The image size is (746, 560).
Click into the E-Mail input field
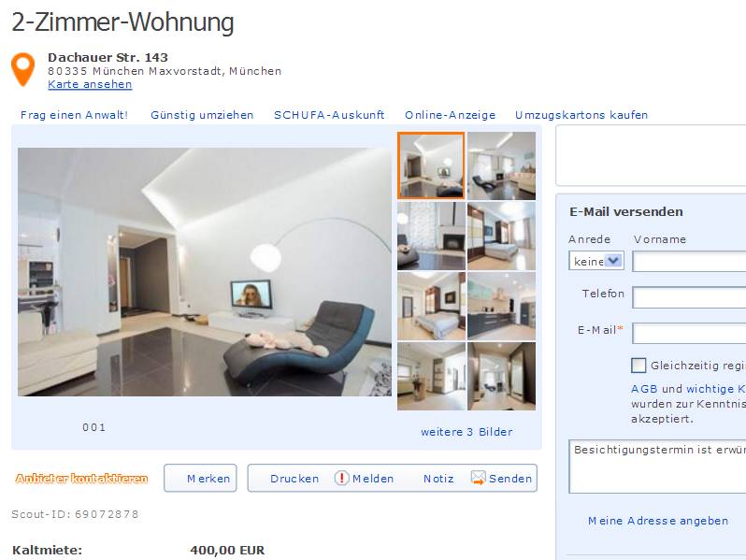click(689, 333)
